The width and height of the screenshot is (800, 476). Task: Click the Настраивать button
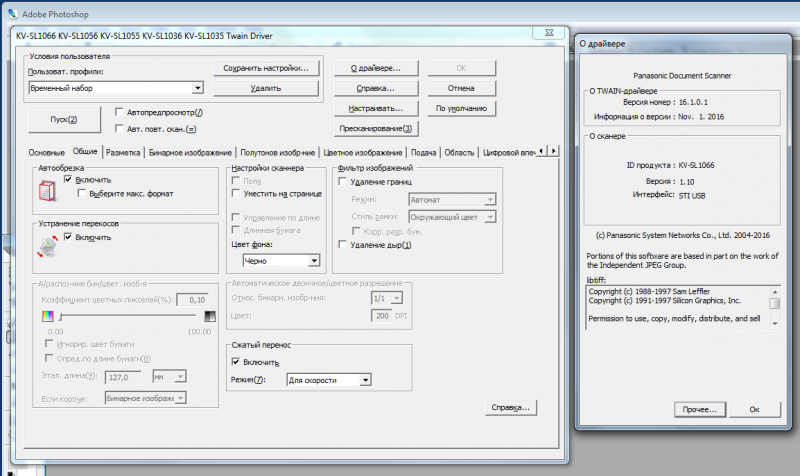click(x=376, y=108)
